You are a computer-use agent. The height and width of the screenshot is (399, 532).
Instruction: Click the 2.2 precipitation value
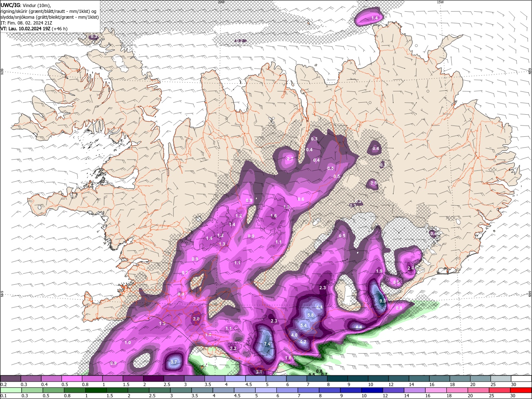[233, 348]
